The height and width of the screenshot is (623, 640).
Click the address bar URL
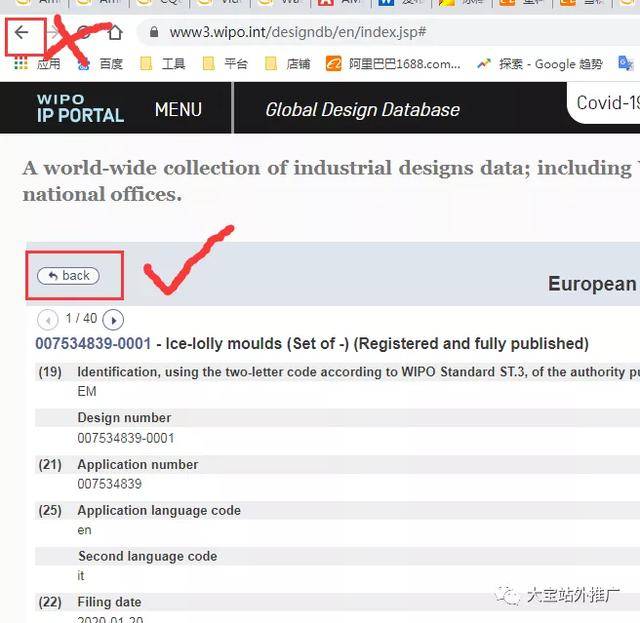[x=298, y=32]
